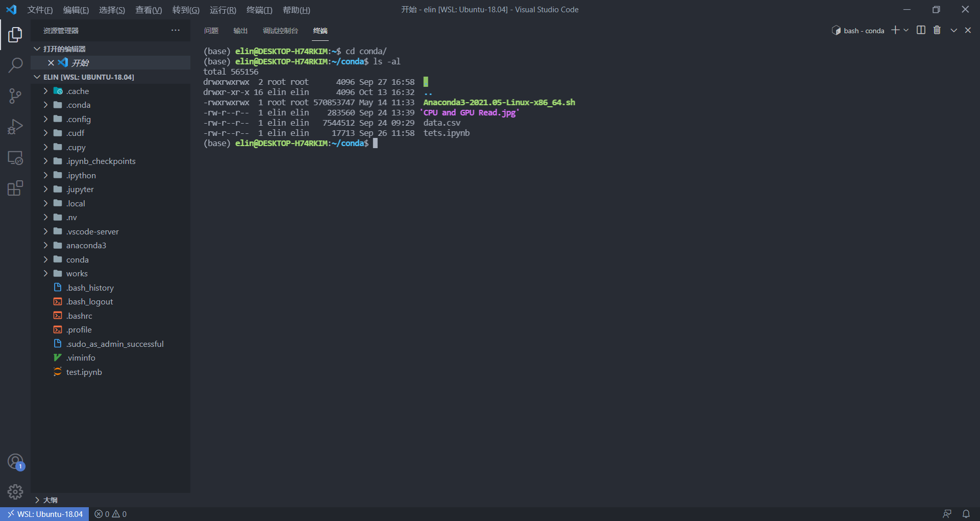Open notifications from the status bar bell
Viewport: 980px width, 521px height.
click(966, 513)
